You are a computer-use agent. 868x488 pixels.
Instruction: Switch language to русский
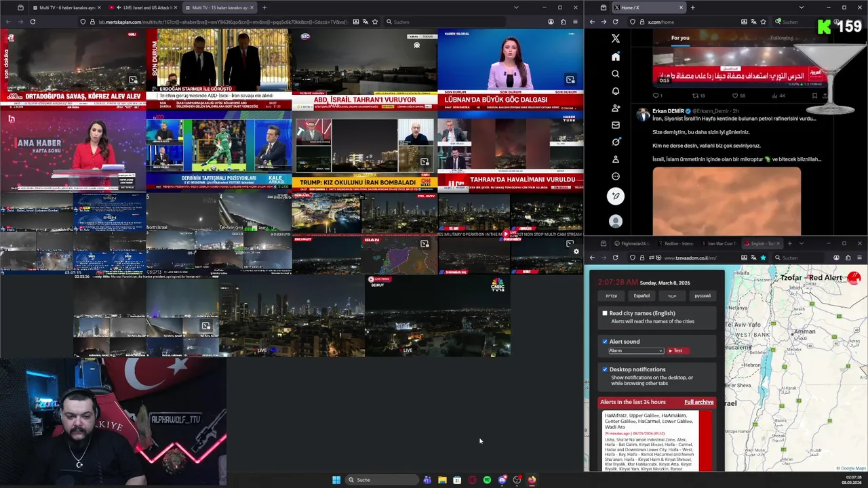(x=703, y=296)
